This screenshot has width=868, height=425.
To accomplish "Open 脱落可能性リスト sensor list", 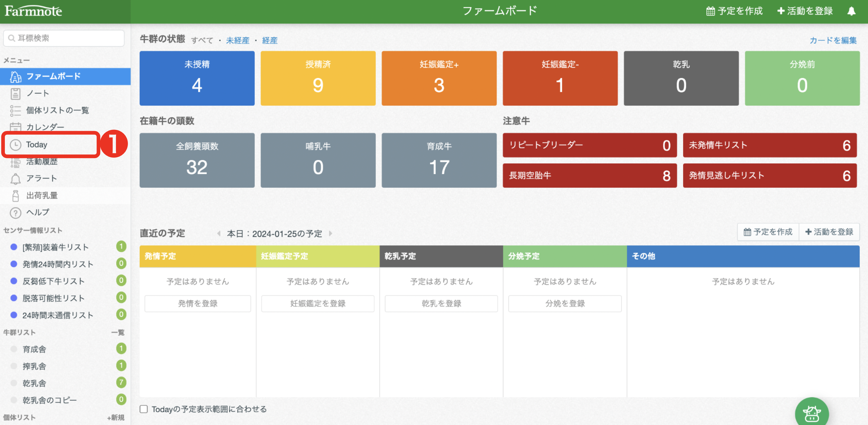I will [65, 298].
